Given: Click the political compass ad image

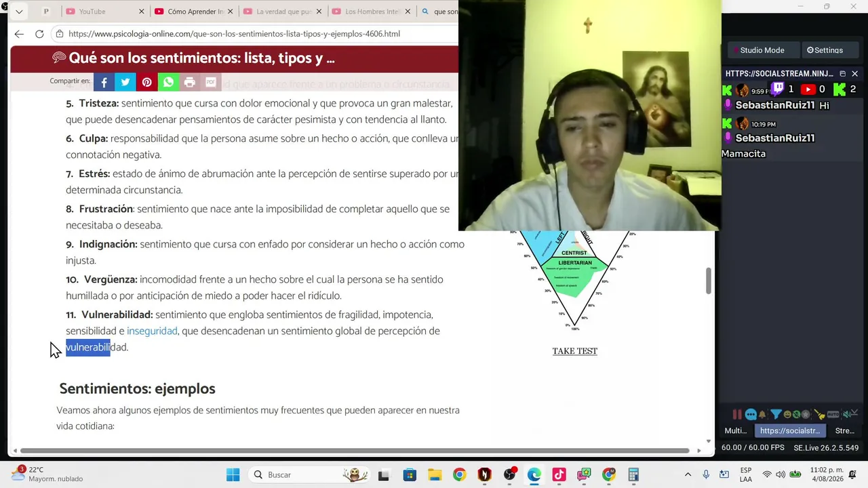Looking at the screenshot, I should [x=574, y=281].
